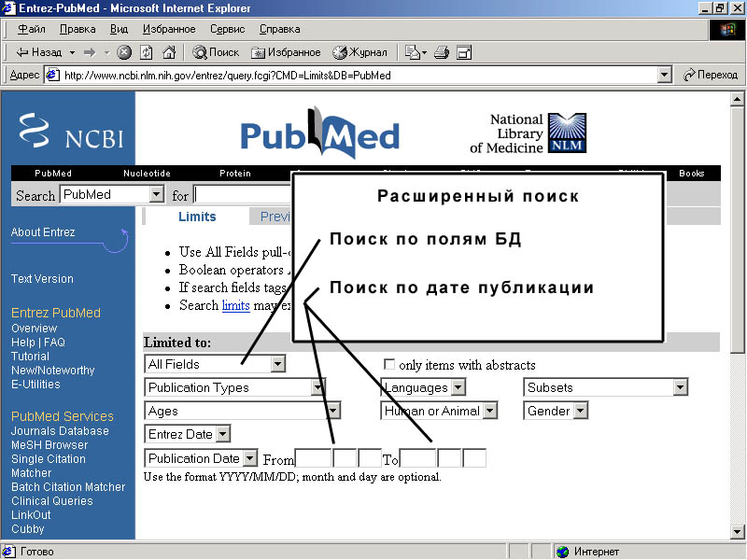747x560 pixels.
Task: Stop page loading with the Stop icon
Action: 124,52
